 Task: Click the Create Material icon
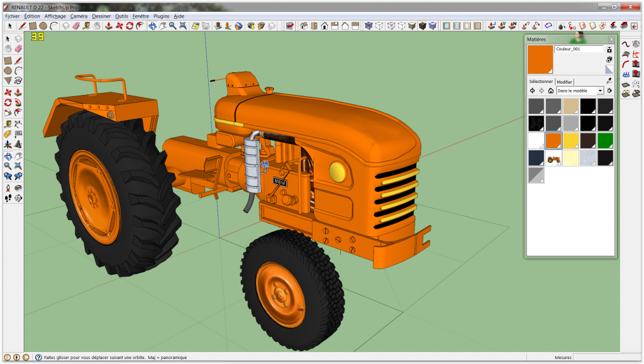click(x=609, y=60)
